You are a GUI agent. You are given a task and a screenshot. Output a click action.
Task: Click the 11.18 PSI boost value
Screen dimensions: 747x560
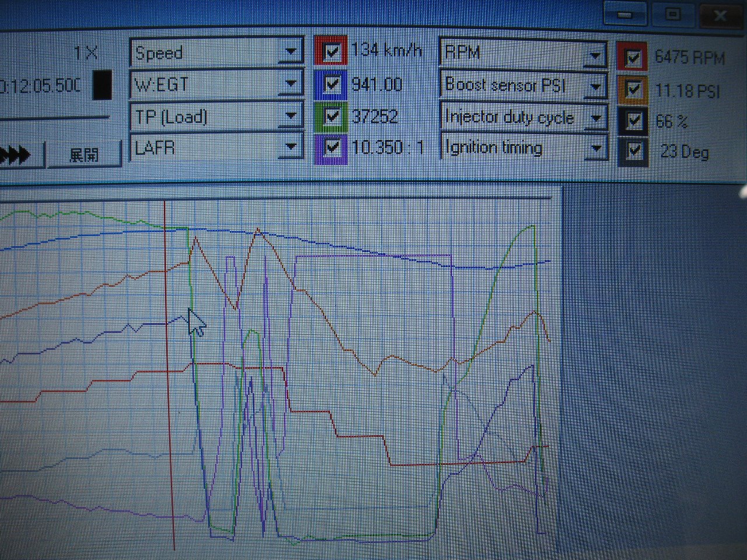pyautogui.click(x=687, y=90)
